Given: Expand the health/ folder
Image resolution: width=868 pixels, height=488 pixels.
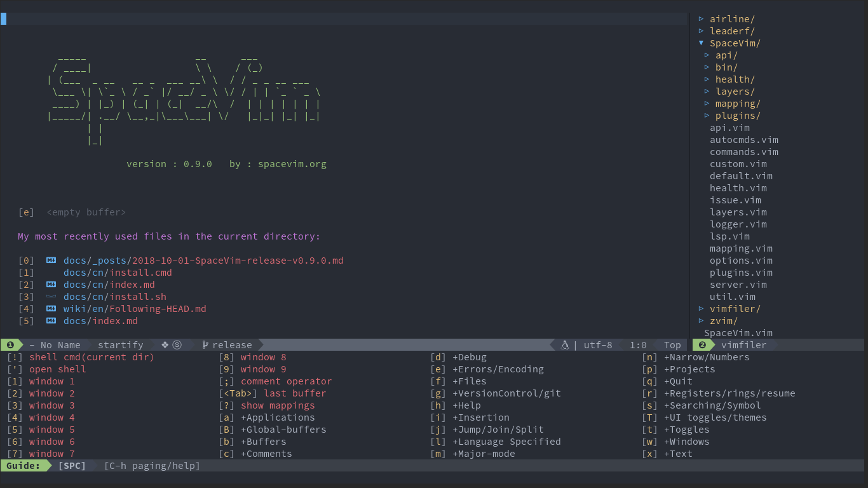Looking at the screenshot, I should tap(707, 79).
